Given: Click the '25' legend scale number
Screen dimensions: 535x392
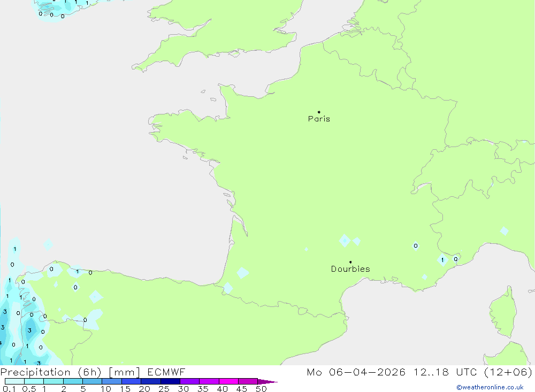Looking at the screenshot, I should (x=164, y=389).
